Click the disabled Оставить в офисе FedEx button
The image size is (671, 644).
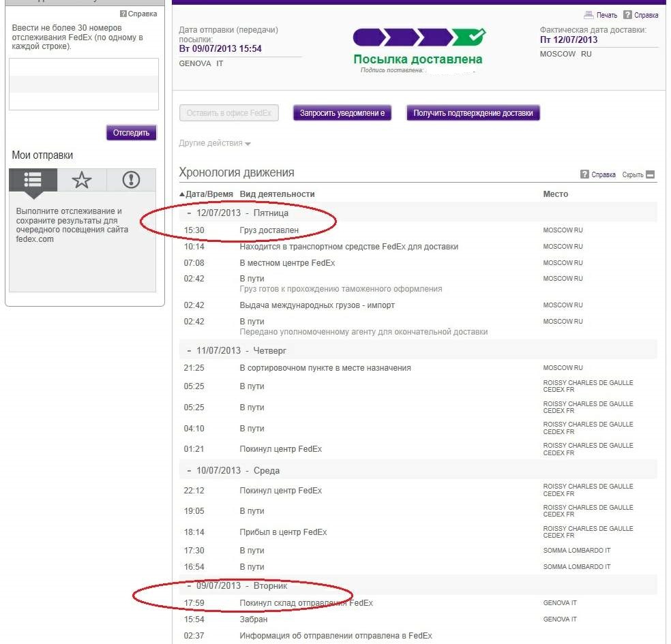click(x=229, y=113)
